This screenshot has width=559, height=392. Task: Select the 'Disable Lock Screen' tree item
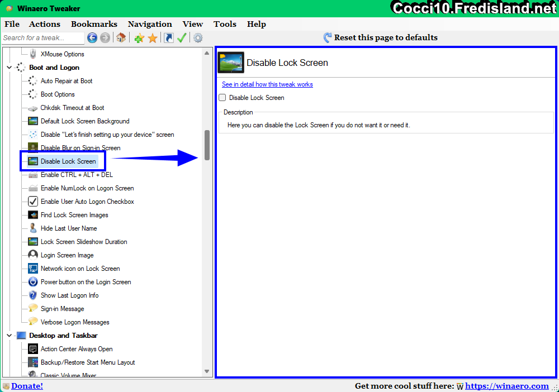point(68,161)
